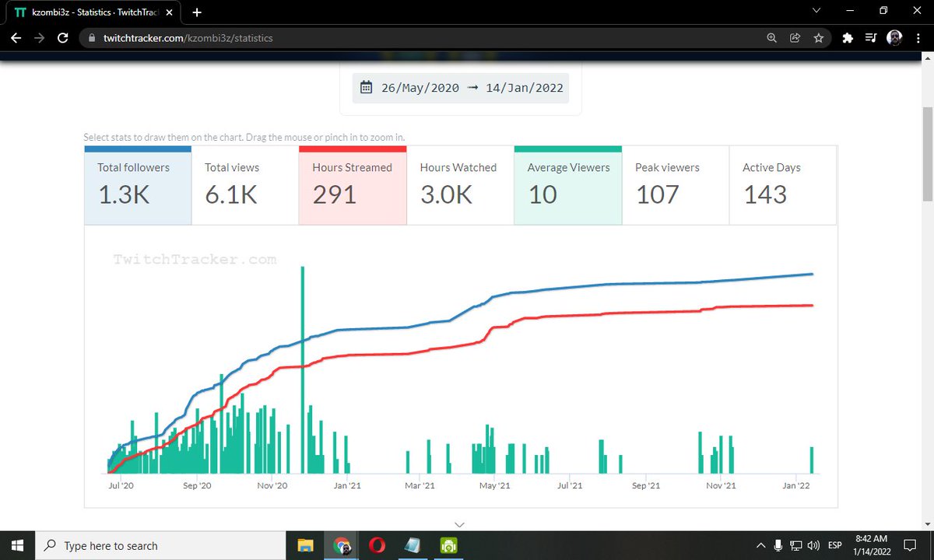Open the Chrome extensions puzzle menu
The width and height of the screenshot is (934, 560).
[848, 37]
